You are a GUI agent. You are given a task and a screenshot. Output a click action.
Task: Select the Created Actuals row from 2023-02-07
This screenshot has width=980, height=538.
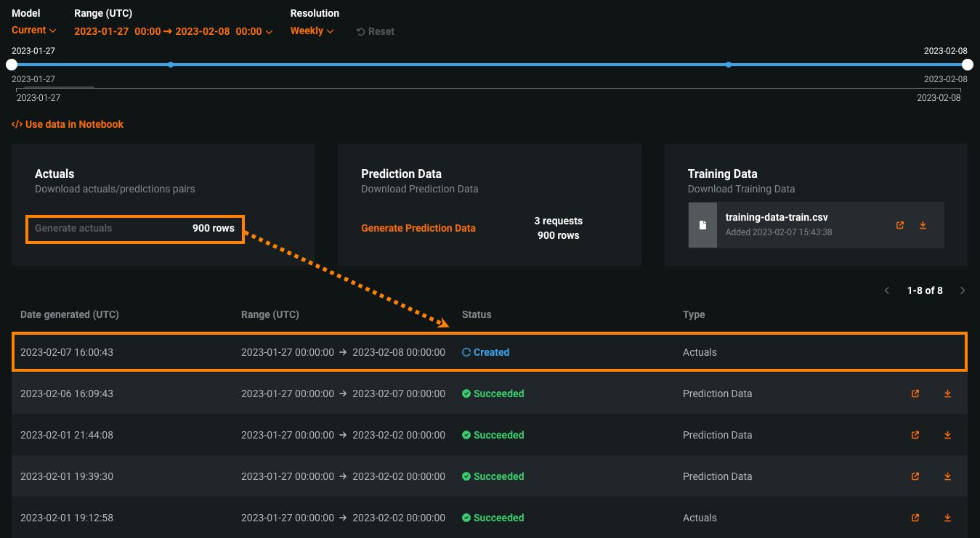tap(489, 352)
